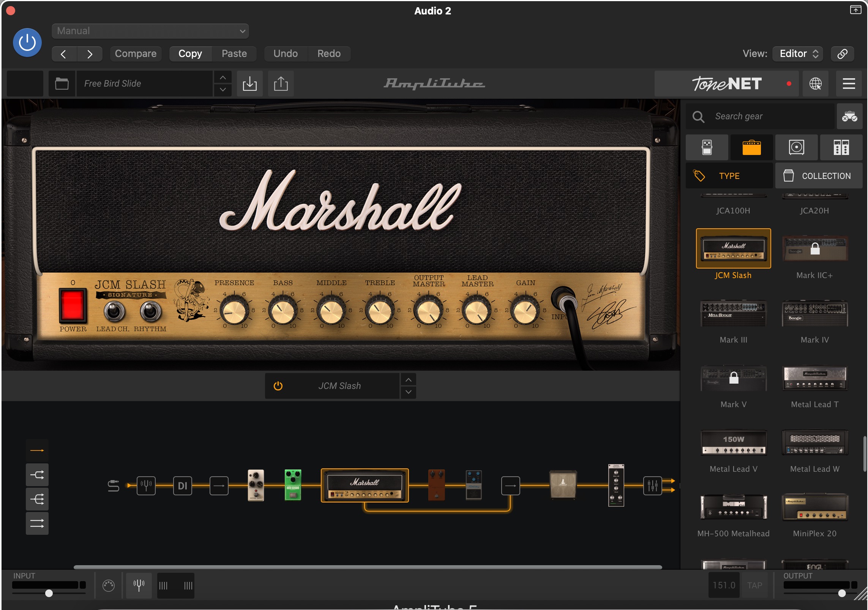Select the green overdrive pedal in chain
Screen dimensions: 868x610
tap(293, 485)
